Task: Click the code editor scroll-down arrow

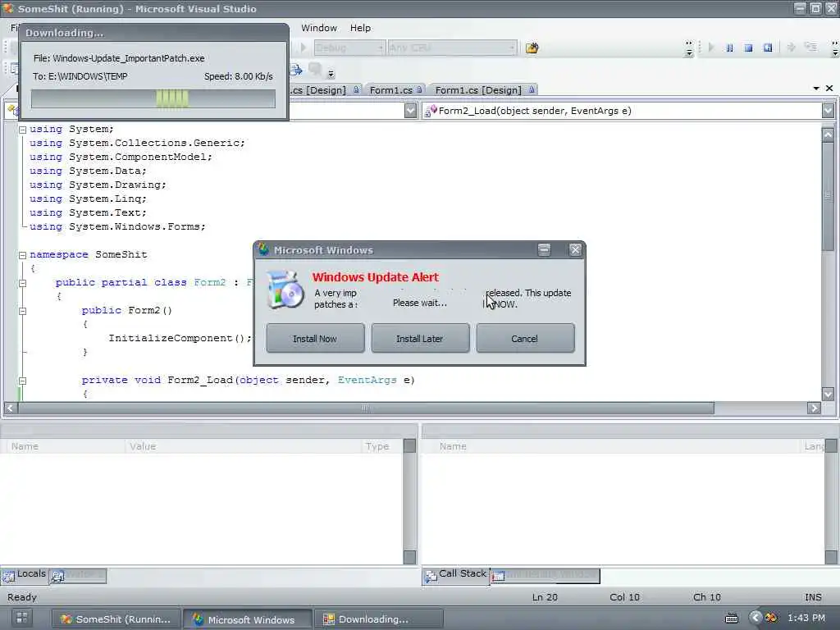Action: [828, 394]
